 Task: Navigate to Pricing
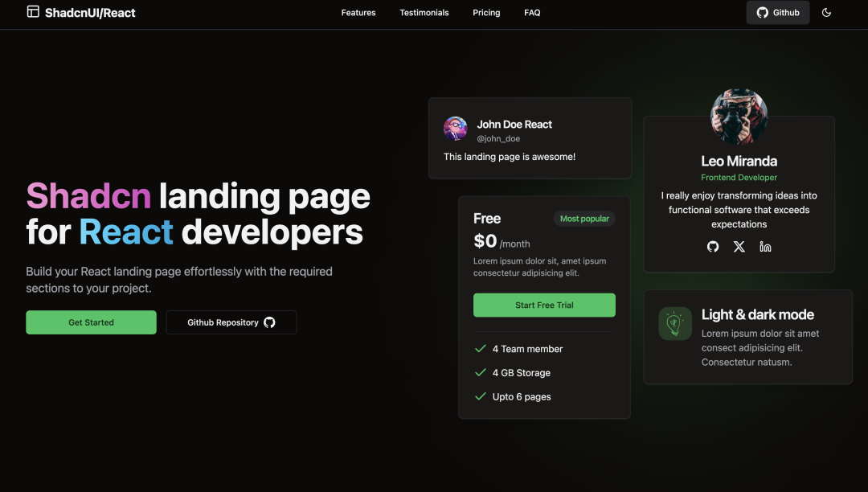(486, 13)
